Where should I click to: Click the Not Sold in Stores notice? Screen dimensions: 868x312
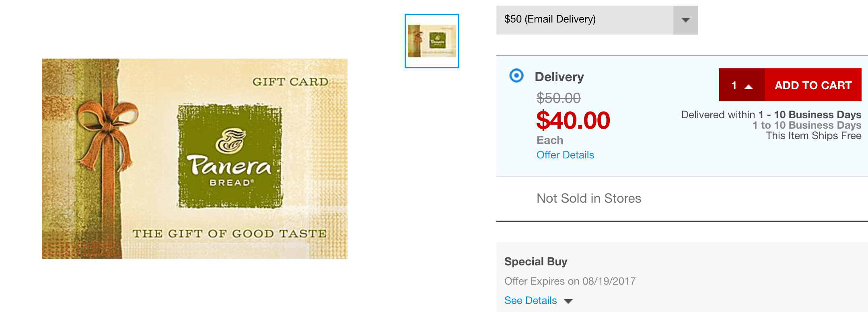point(589,198)
